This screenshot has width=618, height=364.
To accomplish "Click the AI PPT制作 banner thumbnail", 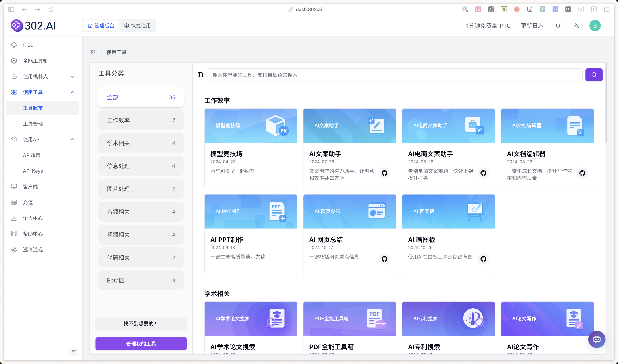I will [x=251, y=211].
